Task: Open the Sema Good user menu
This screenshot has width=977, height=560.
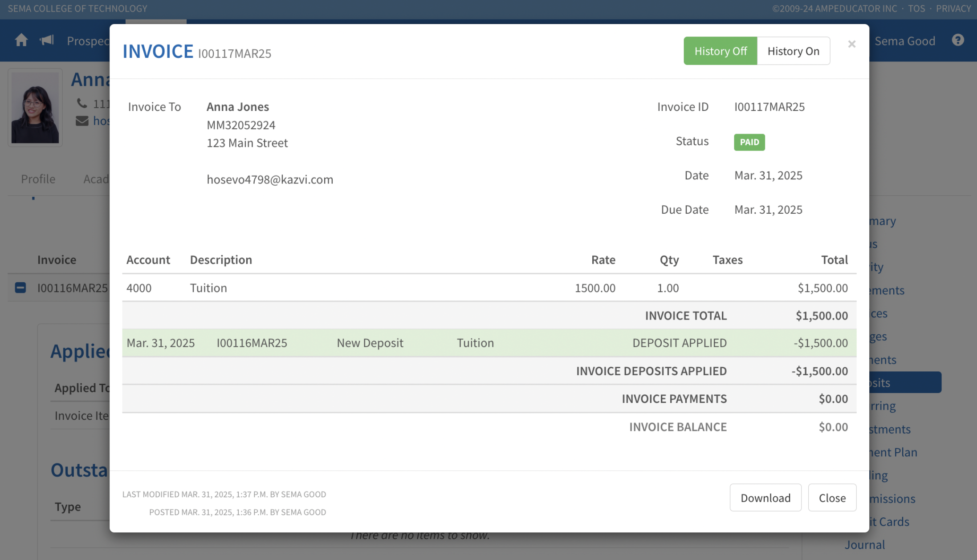Action: [904, 41]
